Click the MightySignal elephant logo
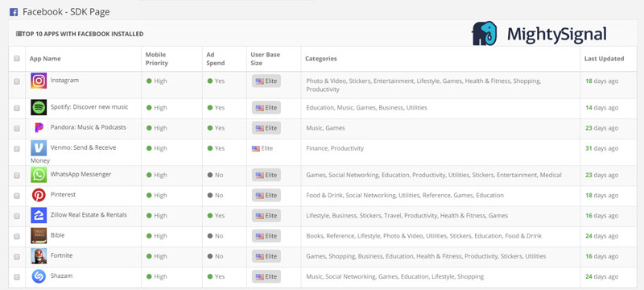The image size is (644, 290). click(485, 33)
